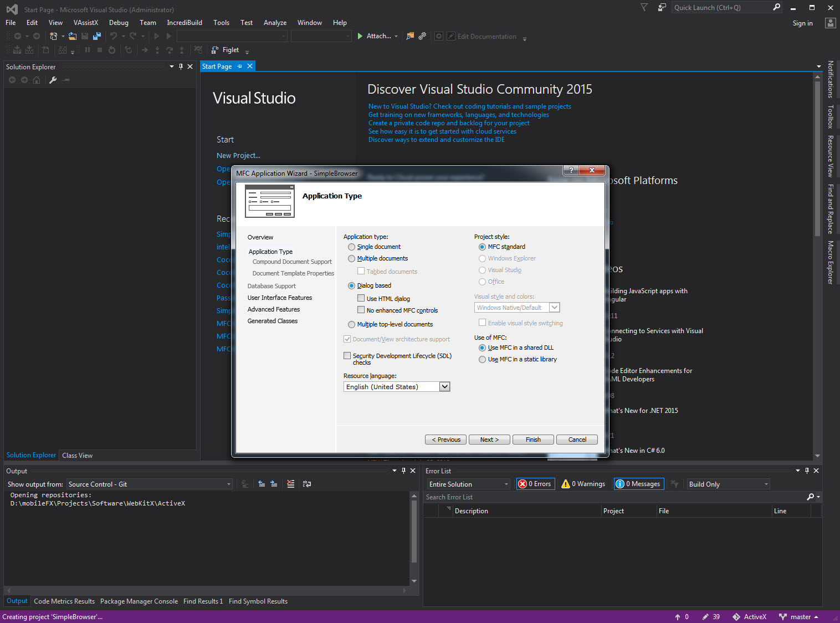Click the account avatar icon beside Sign in
The image size is (840, 623).
tap(830, 23)
